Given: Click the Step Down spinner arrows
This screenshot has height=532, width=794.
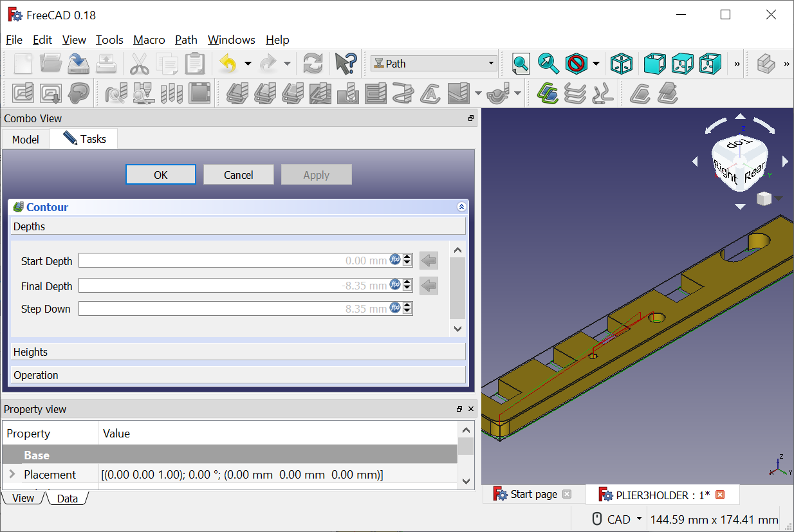Looking at the screenshot, I should (x=407, y=309).
